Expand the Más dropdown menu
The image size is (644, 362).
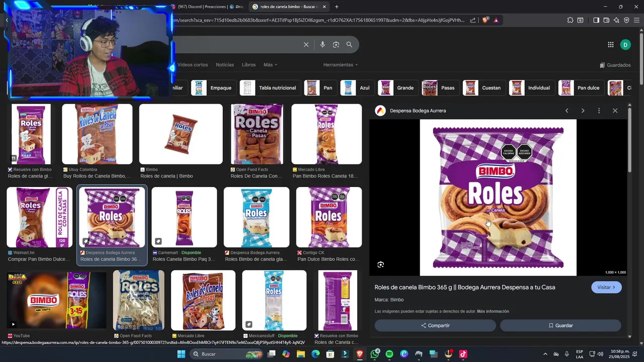point(270,65)
